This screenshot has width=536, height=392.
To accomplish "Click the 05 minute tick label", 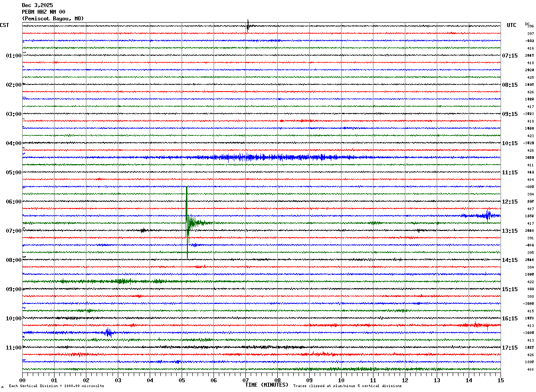I will (x=182, y=380).
